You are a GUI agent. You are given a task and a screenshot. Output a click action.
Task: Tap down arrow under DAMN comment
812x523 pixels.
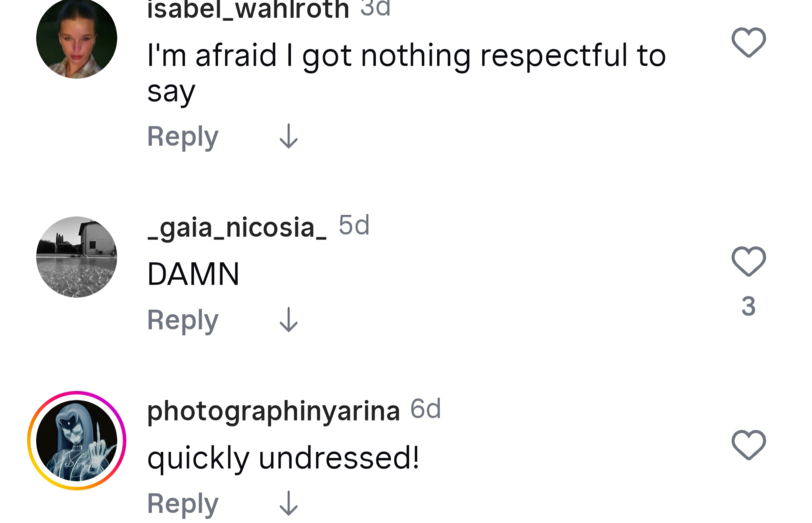[x=288, y=320]
